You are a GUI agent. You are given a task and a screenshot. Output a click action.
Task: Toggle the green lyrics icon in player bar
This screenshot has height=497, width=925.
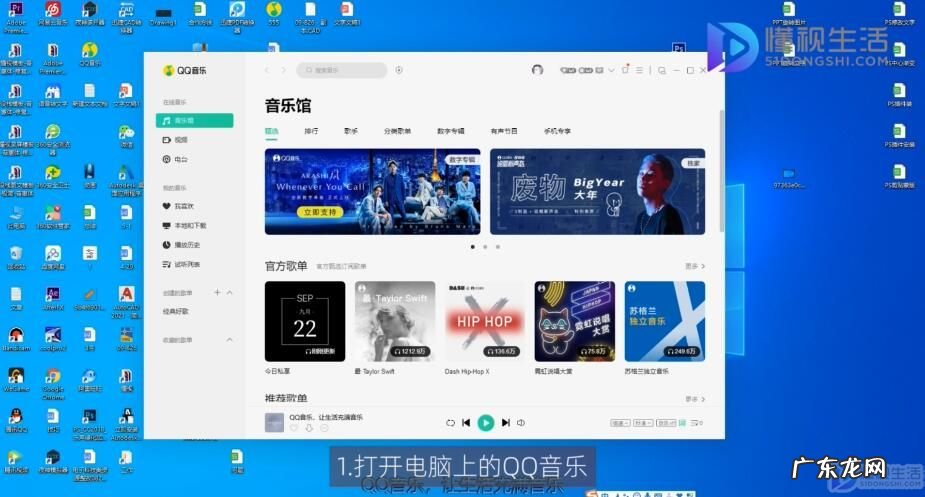point(683,423)
